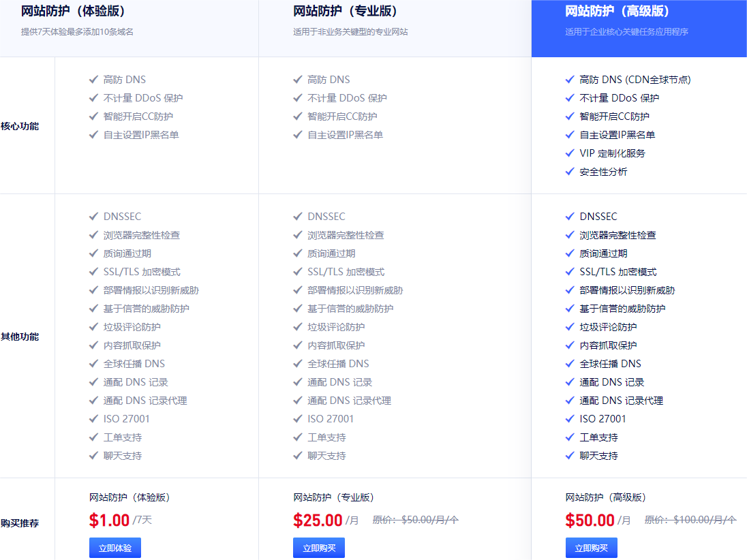
Task: Click the checkmark beside 体验版 通配 DNS 记录
Action: (x=94, y=382)
